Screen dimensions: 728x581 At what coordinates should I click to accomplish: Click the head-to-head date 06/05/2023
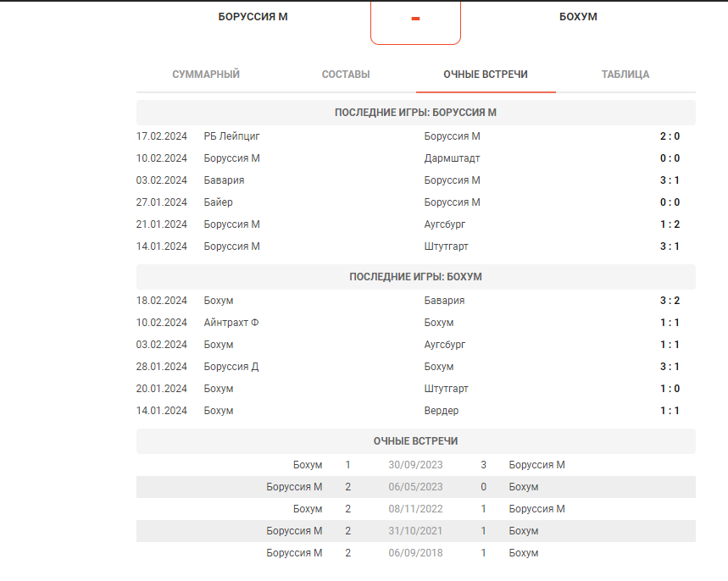click(x=415, y=487)
